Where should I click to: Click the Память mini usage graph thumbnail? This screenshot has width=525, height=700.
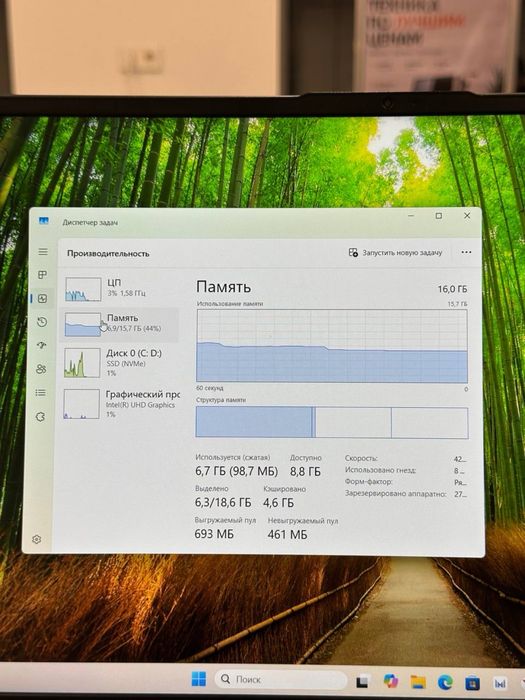coord(83,325)
